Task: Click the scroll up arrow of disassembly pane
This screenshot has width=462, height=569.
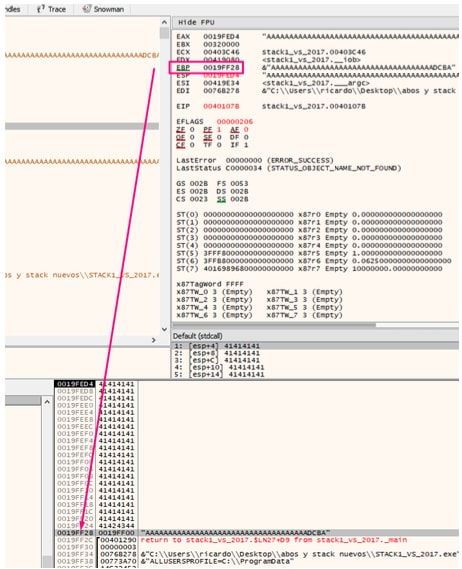Action: tap(164, 22)
